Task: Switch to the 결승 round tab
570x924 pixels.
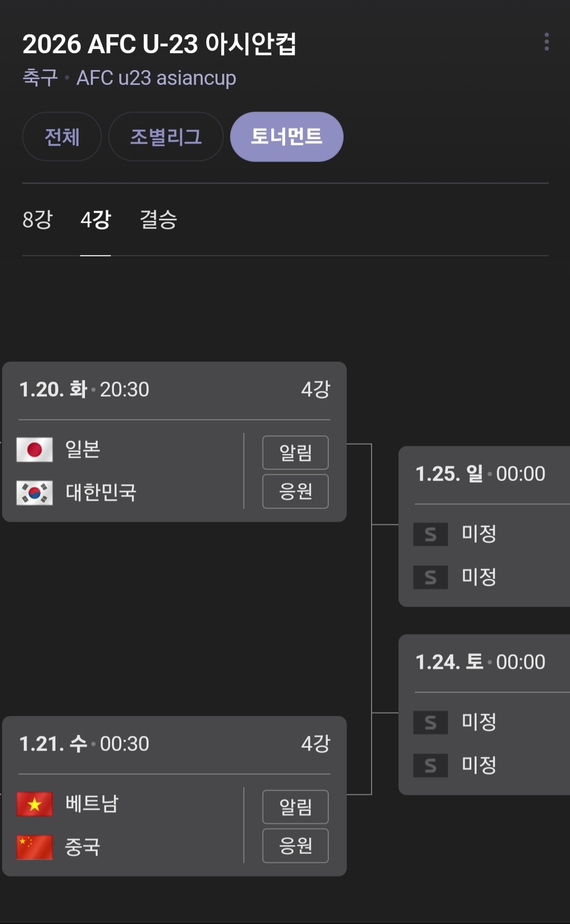Action: [x=158, y=220]
